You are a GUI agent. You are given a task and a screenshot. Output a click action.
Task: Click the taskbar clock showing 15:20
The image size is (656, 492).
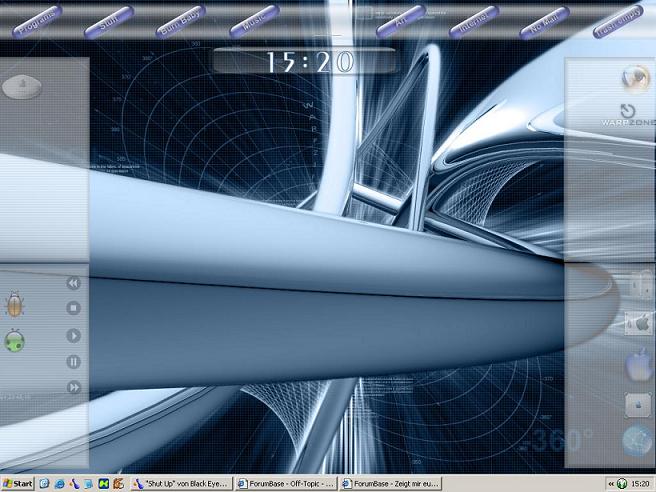coord(640,484)
